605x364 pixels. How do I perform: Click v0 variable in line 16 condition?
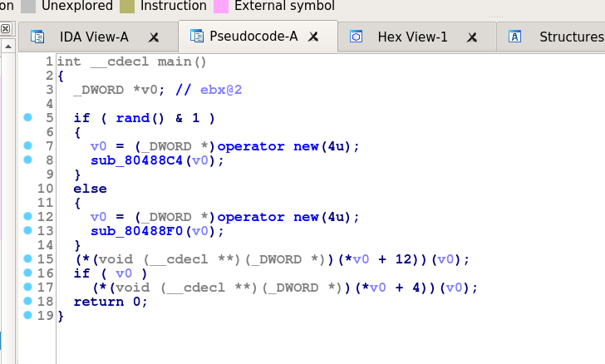coord(124,273)
